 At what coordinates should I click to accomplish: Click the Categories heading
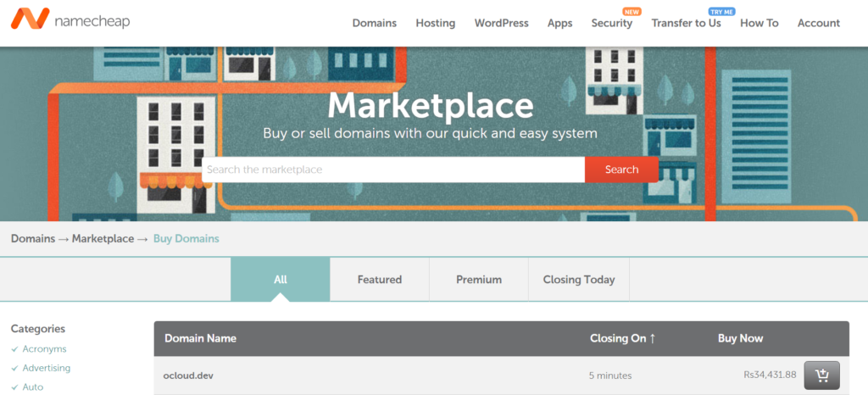[x=38, y=329]
